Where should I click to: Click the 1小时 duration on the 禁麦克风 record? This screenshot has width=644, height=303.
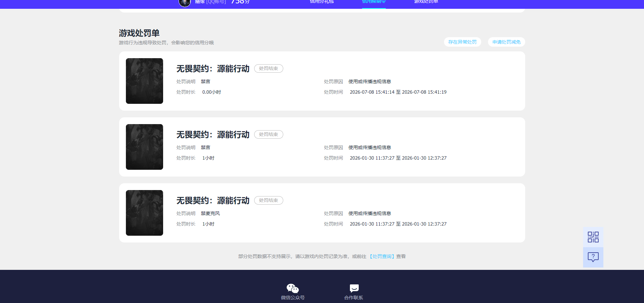coord(208,224)
